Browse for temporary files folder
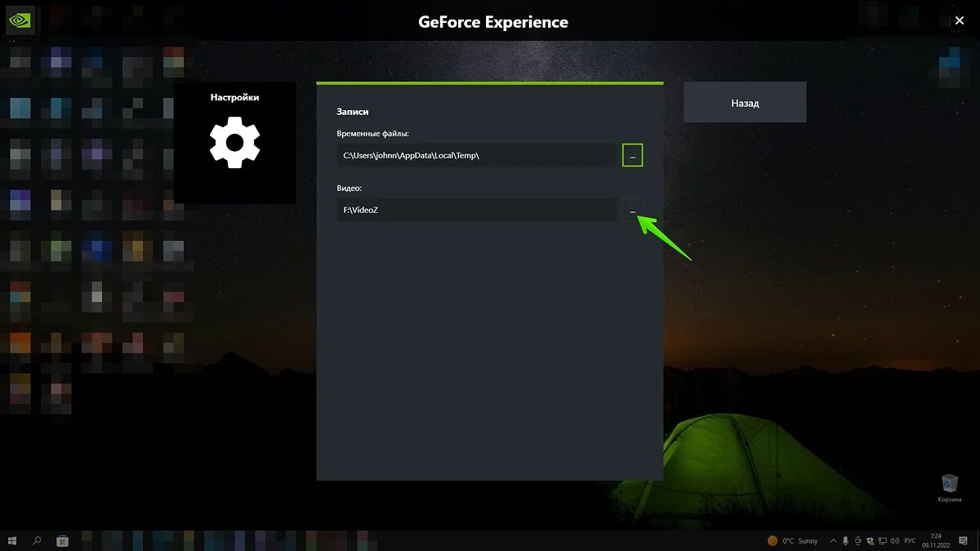 632,155
